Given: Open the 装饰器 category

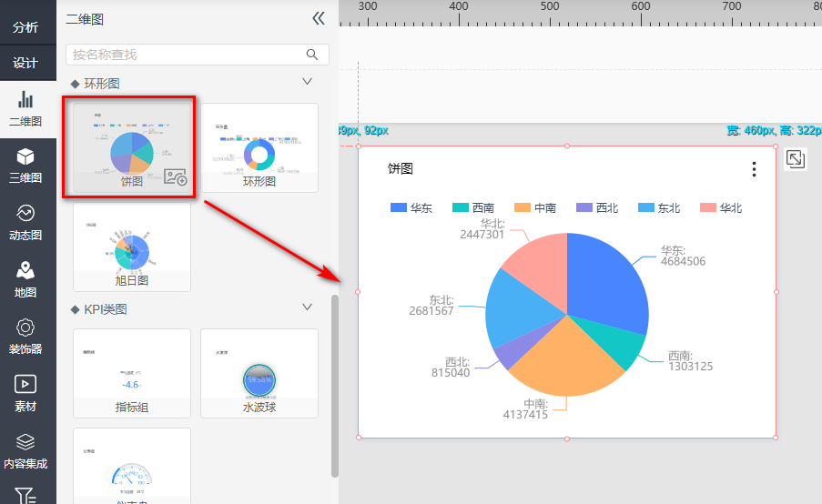Looking at the screenshot, I should click(25, 336).
